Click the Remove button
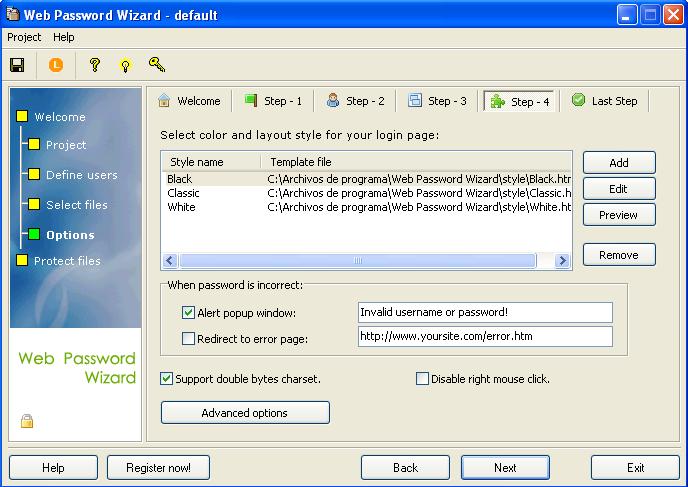Screen dimensions: 688x487 tap(619, 254)
